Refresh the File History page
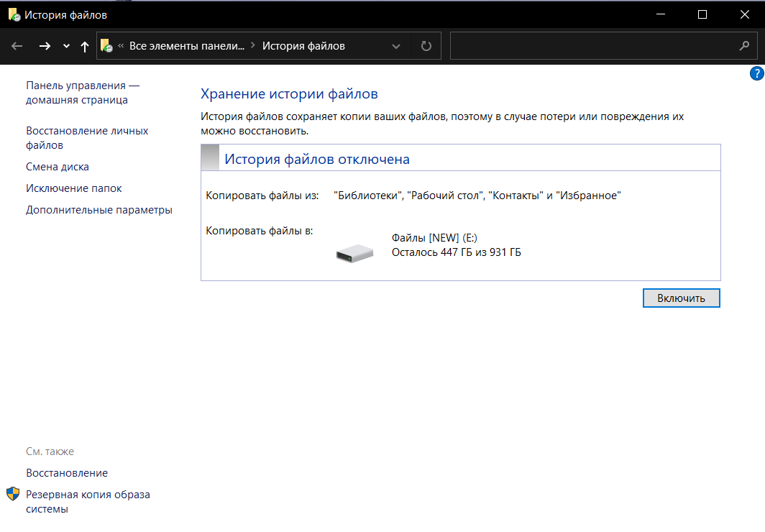This screenshot has width=765, height=532. tap(426, 46)
